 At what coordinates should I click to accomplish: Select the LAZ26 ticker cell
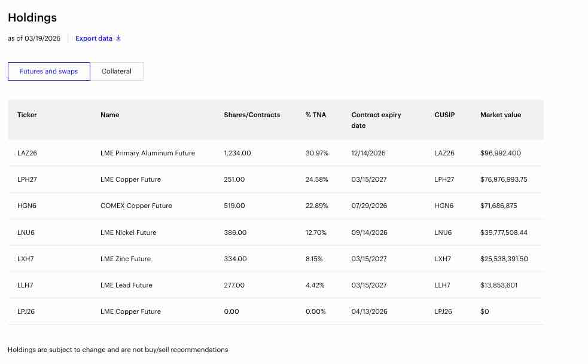(28, 153)
